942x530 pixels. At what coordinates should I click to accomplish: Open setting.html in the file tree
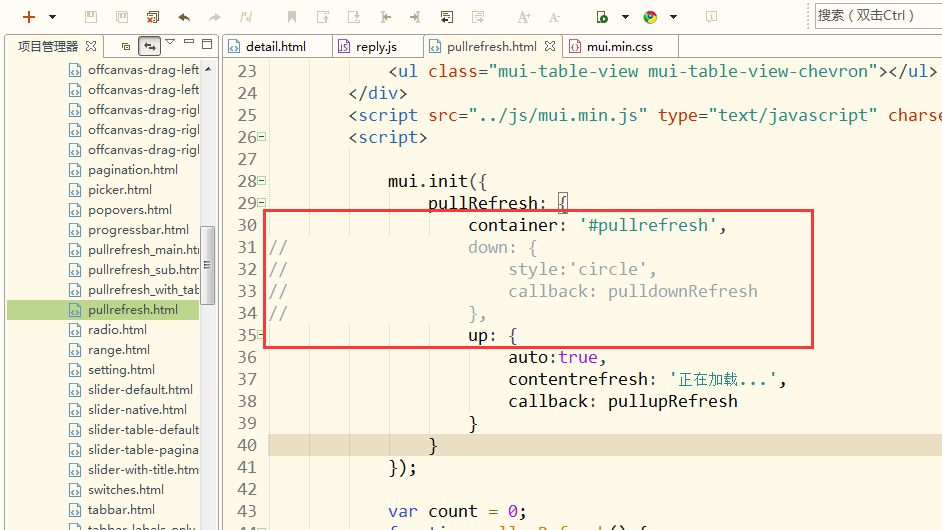121,370
